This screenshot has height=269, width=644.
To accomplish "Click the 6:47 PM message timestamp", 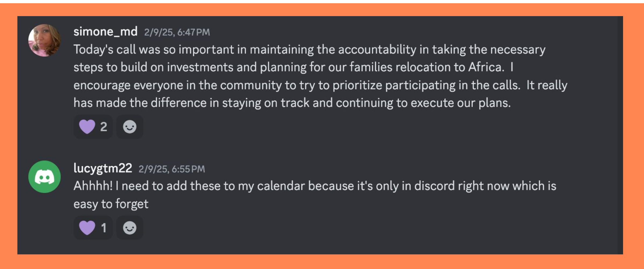I will (x=177, y=32).
